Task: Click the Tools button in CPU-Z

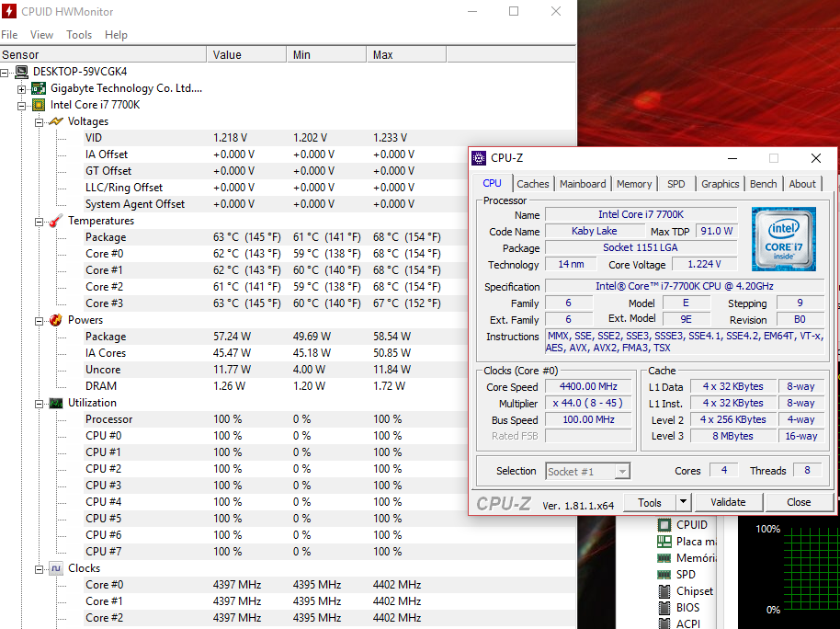Action: (x=650, y=502)
